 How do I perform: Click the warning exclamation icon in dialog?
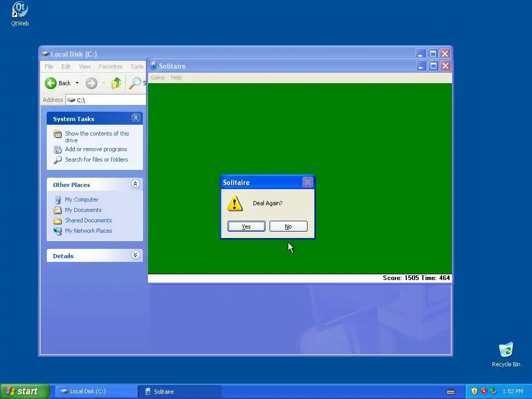[x=235, y=204]
